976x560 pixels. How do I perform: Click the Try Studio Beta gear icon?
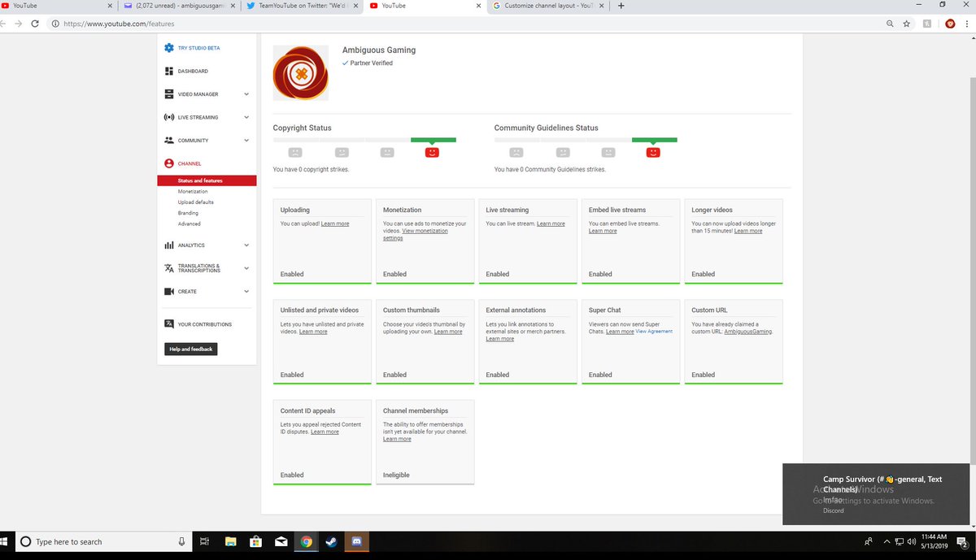(x=169, y=48)
